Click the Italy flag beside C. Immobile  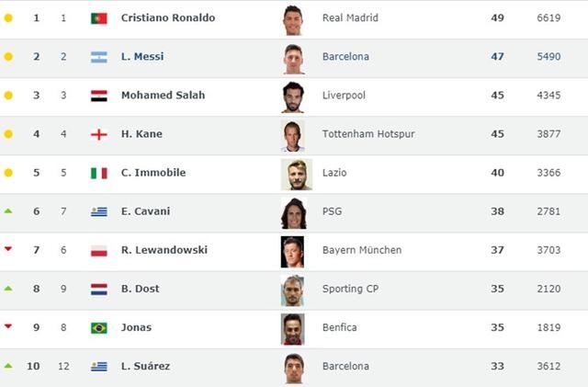(99, 173)
